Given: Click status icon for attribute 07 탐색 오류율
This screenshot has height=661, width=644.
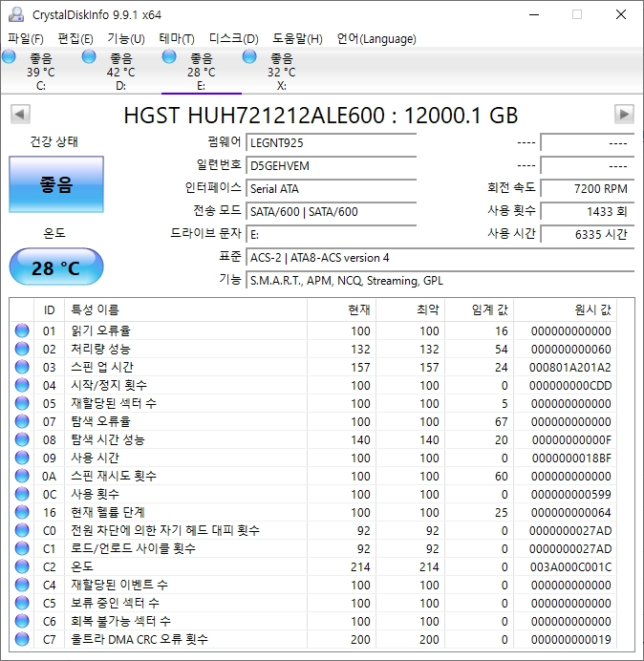Looking at the screenshot, I should pos(22,421).
